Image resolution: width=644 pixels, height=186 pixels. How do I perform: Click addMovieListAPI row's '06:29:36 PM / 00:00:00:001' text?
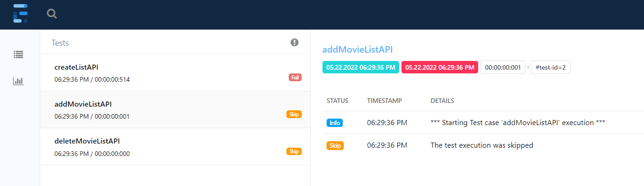pos(92,116)
